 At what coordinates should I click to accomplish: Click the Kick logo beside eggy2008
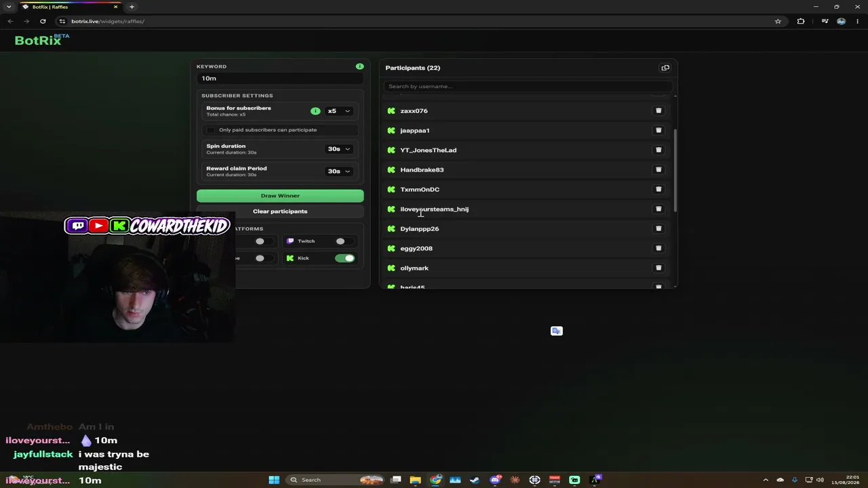(391, 248)
